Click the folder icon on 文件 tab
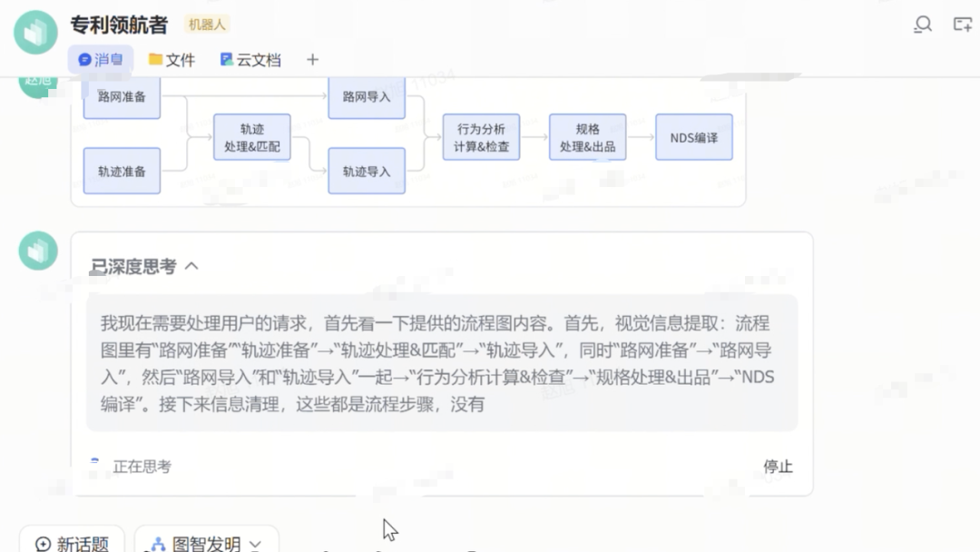Viewport: 980px width, 552px height. click(153, 60)
